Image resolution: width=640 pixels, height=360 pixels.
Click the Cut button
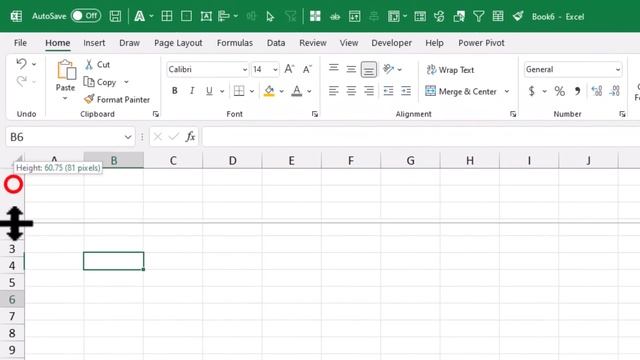coord(97,64)
